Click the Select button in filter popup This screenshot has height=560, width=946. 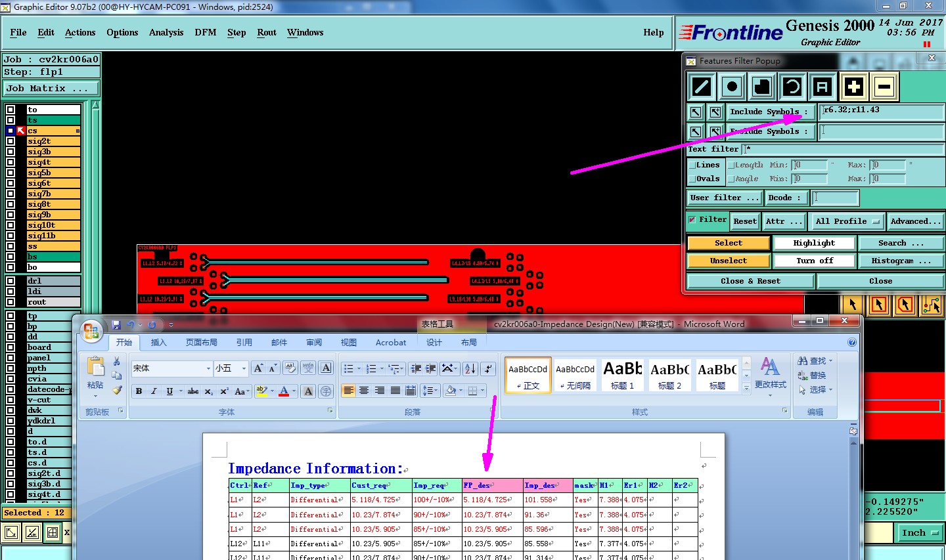pyautogui.click(x=729, y=243)
